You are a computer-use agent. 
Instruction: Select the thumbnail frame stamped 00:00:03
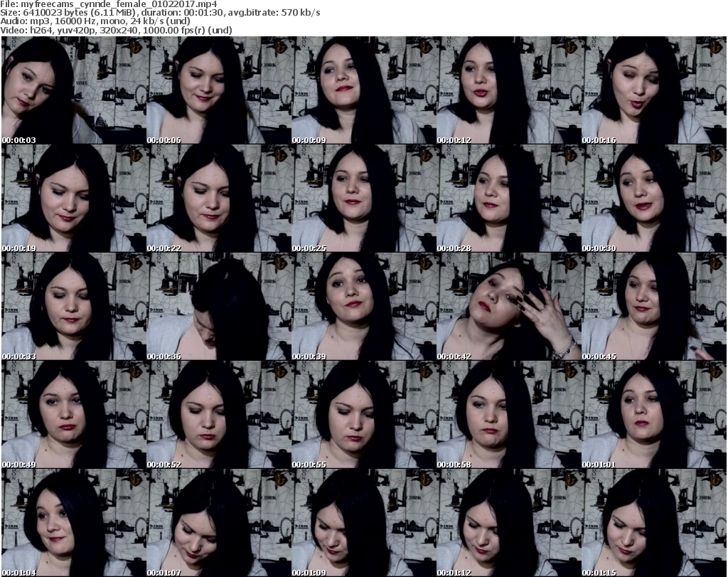[x=74, y=90]
